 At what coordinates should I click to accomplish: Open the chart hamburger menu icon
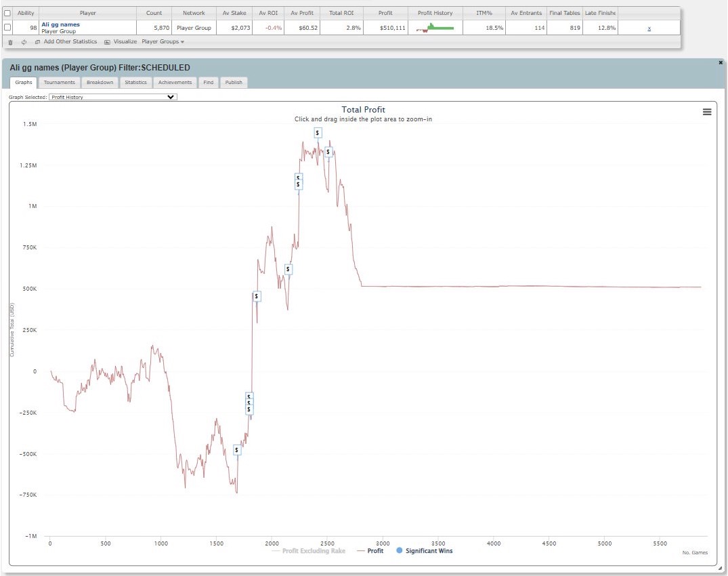coord(707,112)
